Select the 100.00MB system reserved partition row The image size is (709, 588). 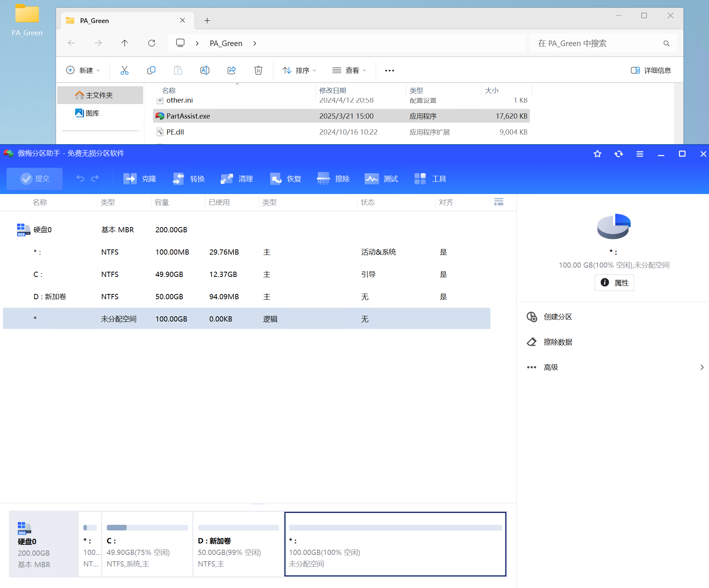tap(246, 252)
